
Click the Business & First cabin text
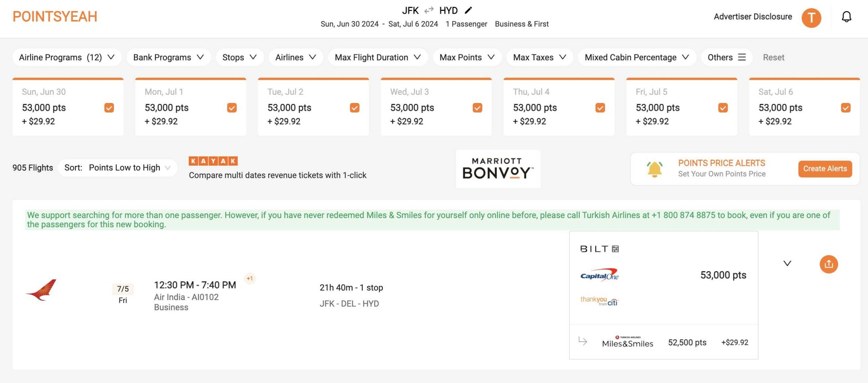(521, 24)
